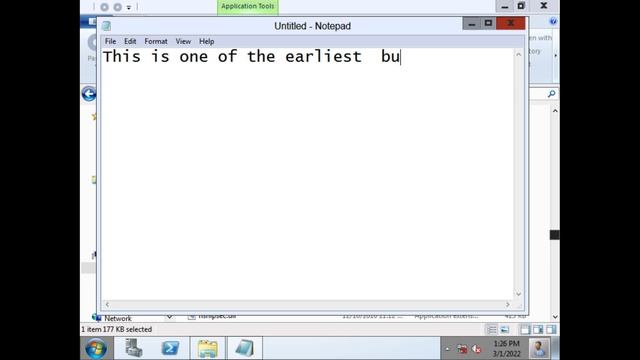Collapse the Network tree chevron in Explorer
The height and width of the screenshot is (360, 640).
[x=169, y=317]
